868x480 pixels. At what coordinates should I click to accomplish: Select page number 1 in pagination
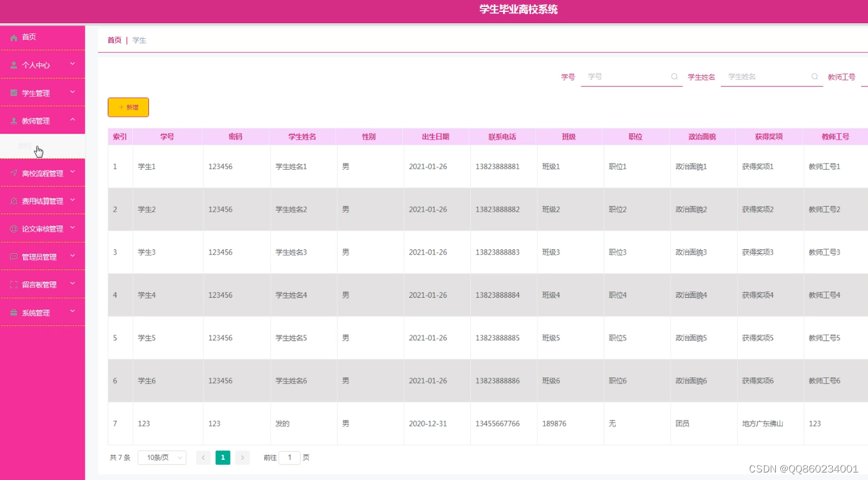tap(223, 457)
